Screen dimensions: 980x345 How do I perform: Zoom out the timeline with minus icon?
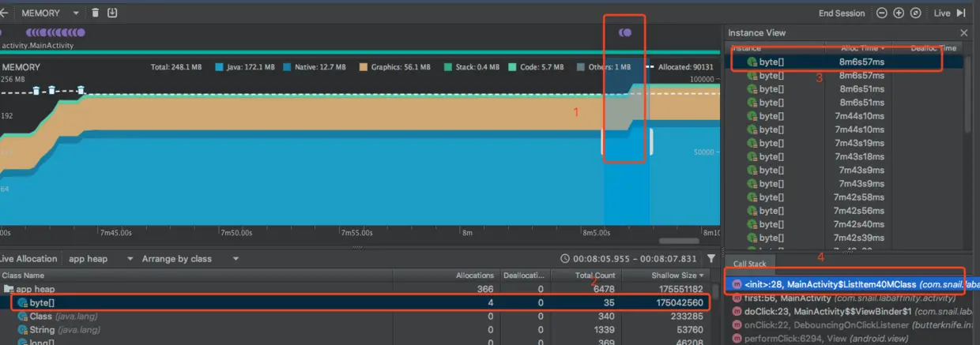[x=882, y=13]
